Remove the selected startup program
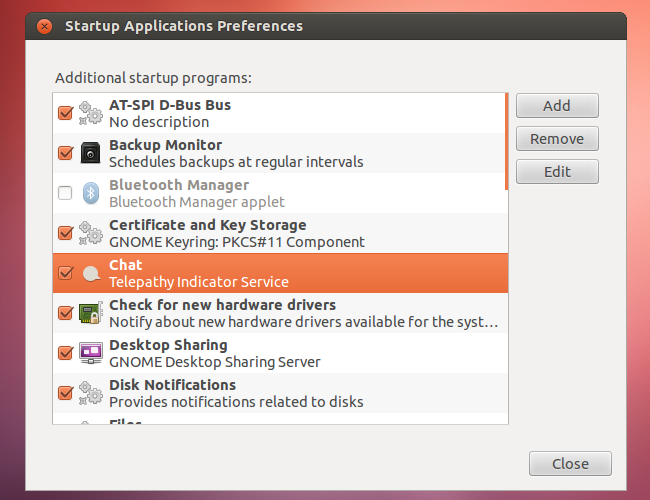Screen dimensions: 650x500 [x=557, y=139]
